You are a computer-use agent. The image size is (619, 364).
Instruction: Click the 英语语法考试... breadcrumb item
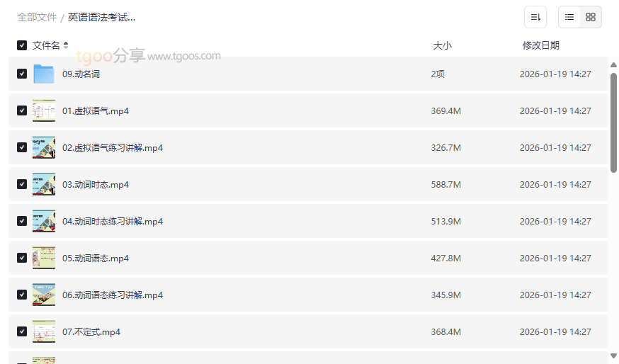(x=101, y=17)
